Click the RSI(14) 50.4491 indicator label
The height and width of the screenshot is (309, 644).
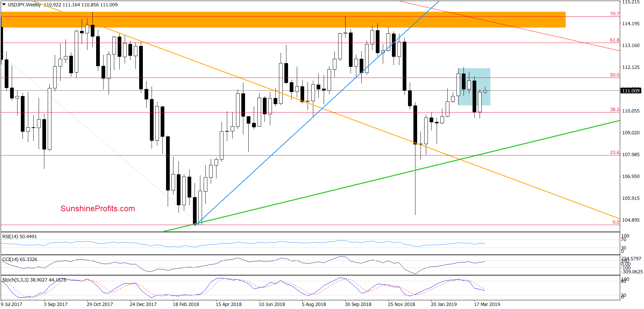[19, 236]
